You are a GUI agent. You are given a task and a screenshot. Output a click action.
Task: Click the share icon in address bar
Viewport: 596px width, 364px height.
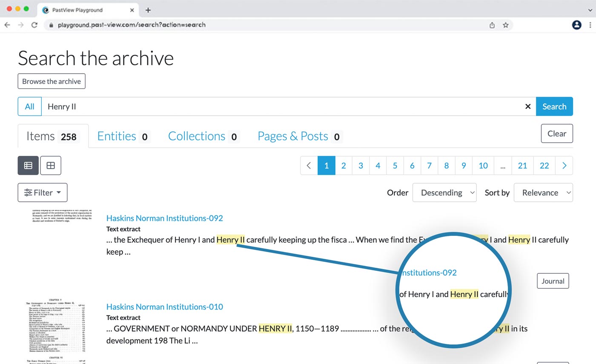tap(492, 25)
